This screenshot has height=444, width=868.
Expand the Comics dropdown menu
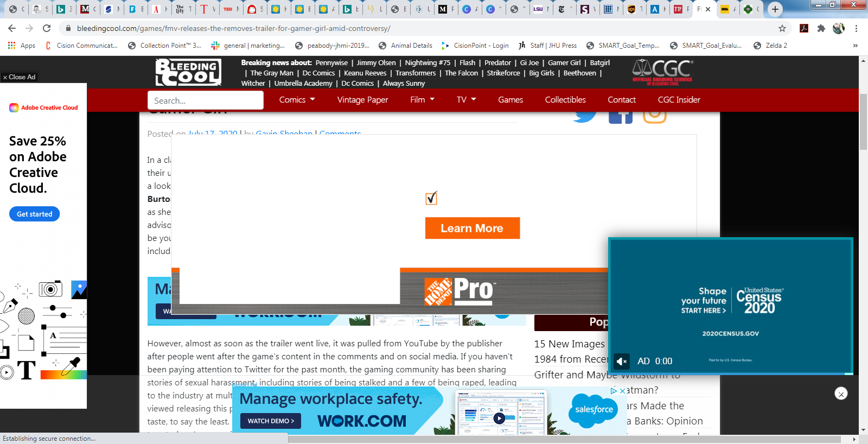click(297, 100)
